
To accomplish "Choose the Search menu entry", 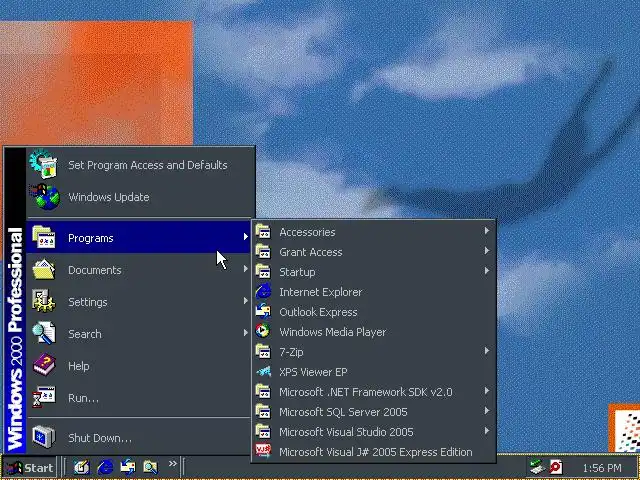I will coord(139,333).
